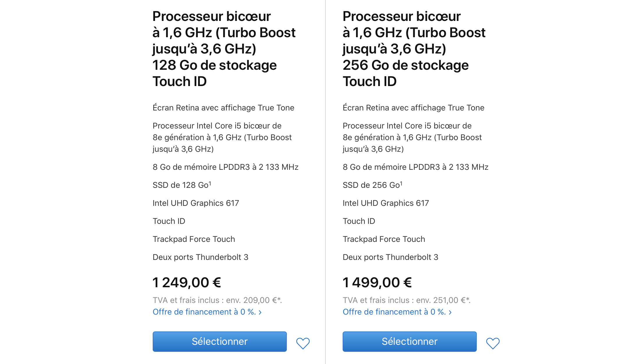Click the chevron after the left financing link
The height and width of the screenshot is (364, 644).
coord(260,312)
